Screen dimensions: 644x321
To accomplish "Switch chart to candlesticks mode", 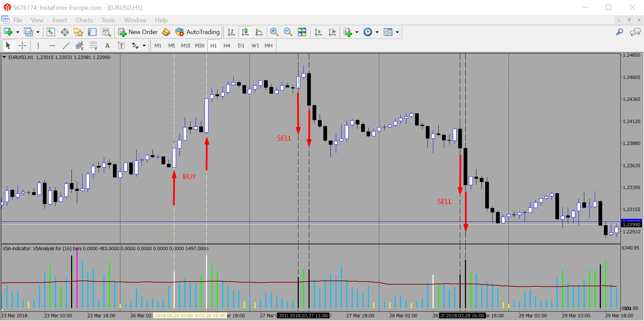I will coord(245,32).
